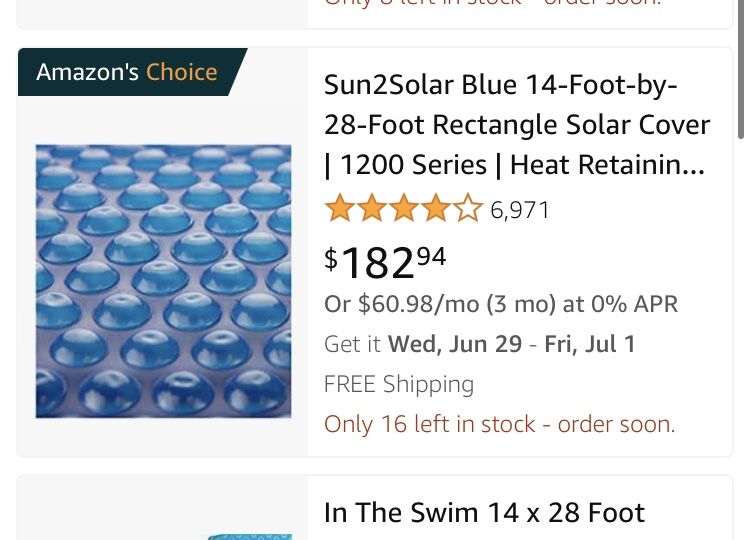Screen dimensions: 750x540
Task: Tap the FREE Shipping text
Action: click(x=399, y=384)
